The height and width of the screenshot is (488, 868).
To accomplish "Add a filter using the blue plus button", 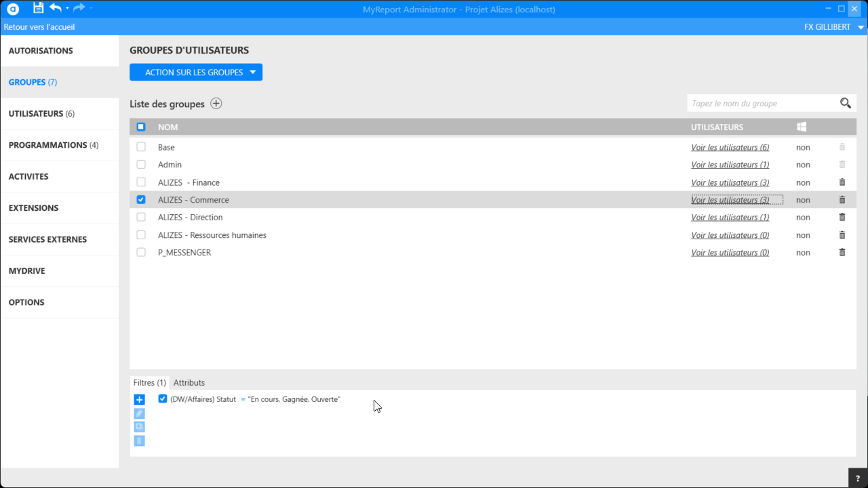I will 139,400.
